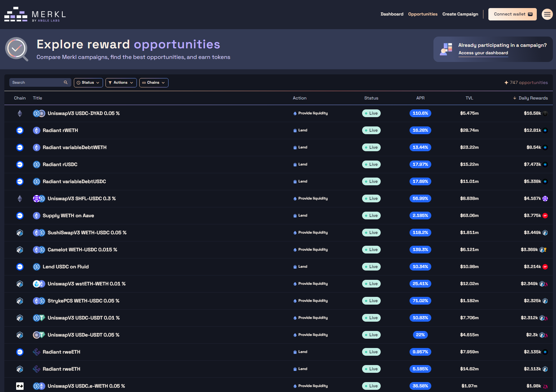This screenshot has width=556, height=392.
Task: Click the sparkle icon beside 747 opportunities
Action: (506, 82)
